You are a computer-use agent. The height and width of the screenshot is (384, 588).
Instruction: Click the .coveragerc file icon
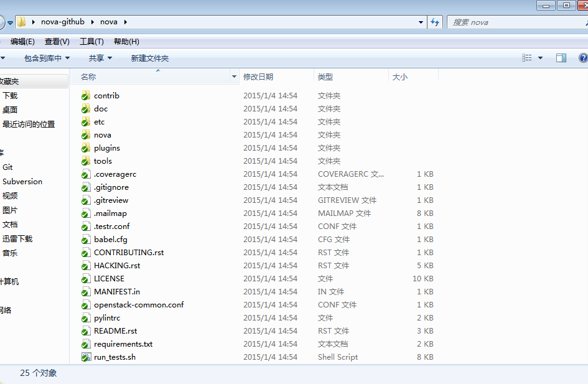pos(86,174)
